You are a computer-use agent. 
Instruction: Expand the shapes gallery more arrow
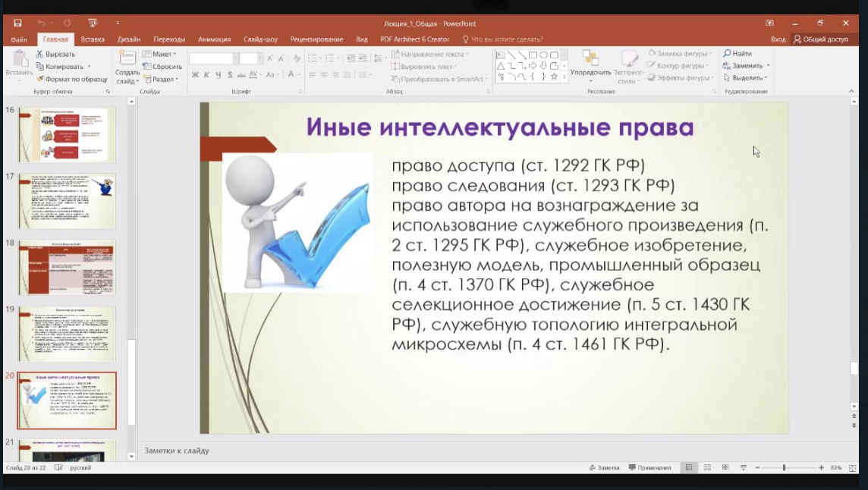point(564,77)
